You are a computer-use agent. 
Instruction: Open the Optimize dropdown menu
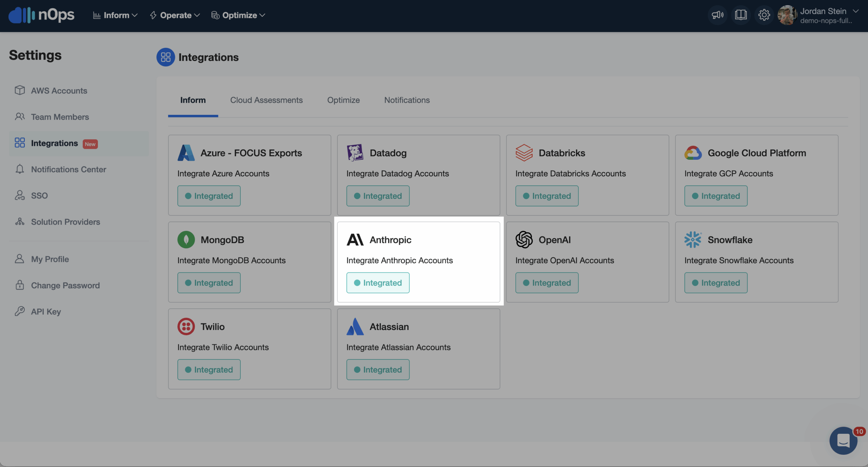(x=238, y=15)
